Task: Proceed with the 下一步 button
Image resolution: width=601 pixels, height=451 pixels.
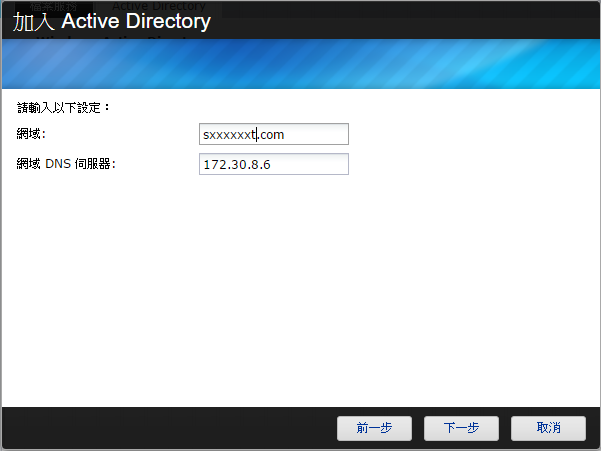Action: [x=461, y=428]
